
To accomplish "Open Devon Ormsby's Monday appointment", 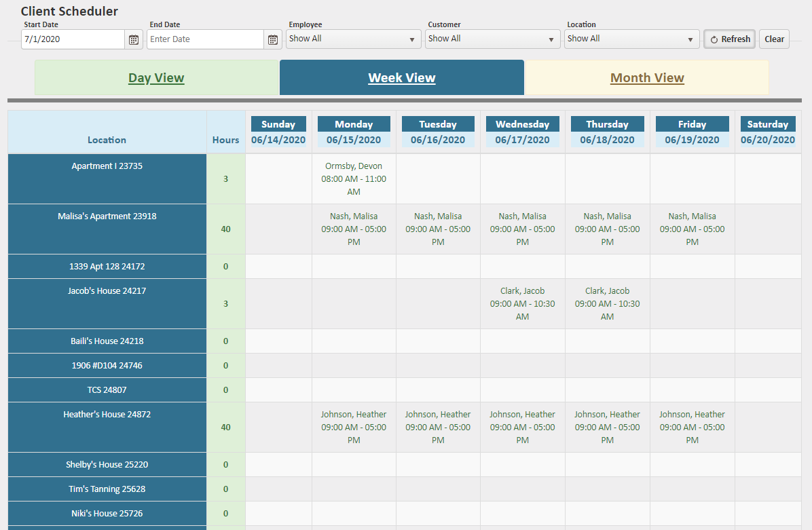I will (353, 178).
